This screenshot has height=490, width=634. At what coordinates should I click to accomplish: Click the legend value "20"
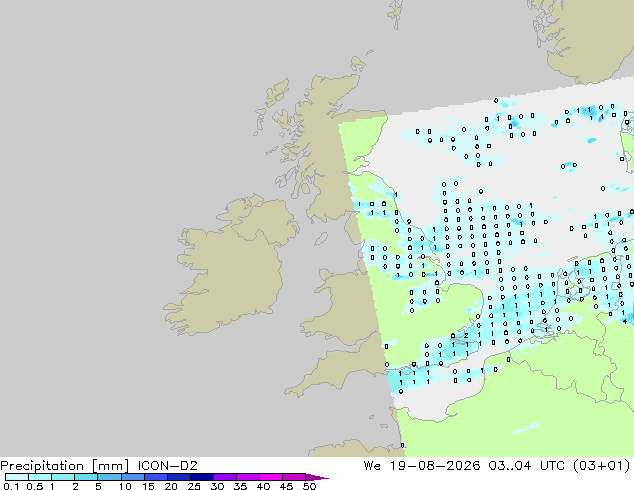pos(171,486)
